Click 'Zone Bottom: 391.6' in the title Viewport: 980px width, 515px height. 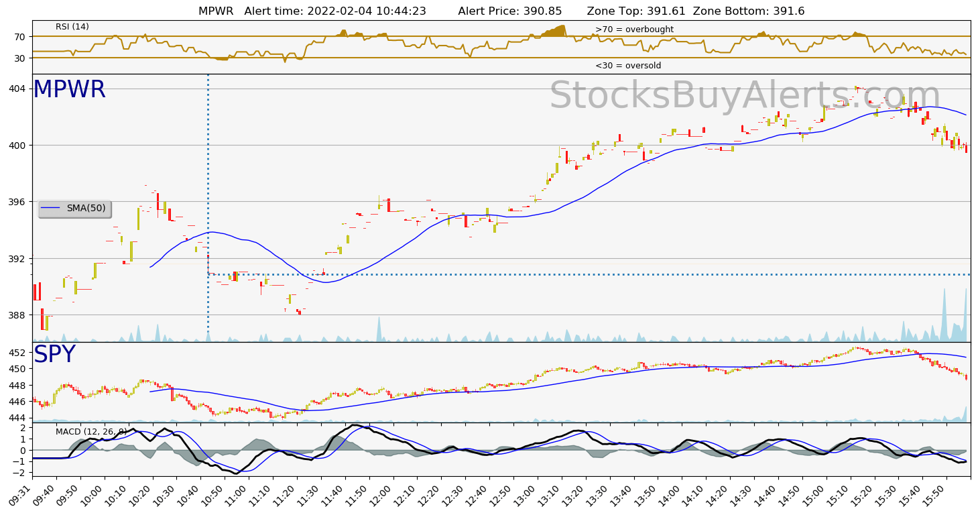tap(749, 11)
